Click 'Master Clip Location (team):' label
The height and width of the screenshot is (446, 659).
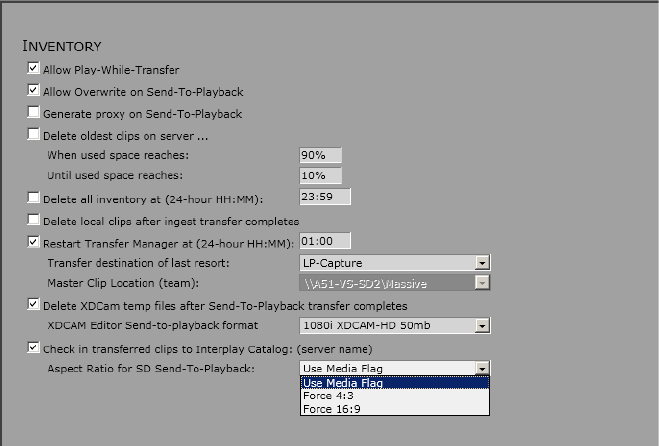coord(123,283)
